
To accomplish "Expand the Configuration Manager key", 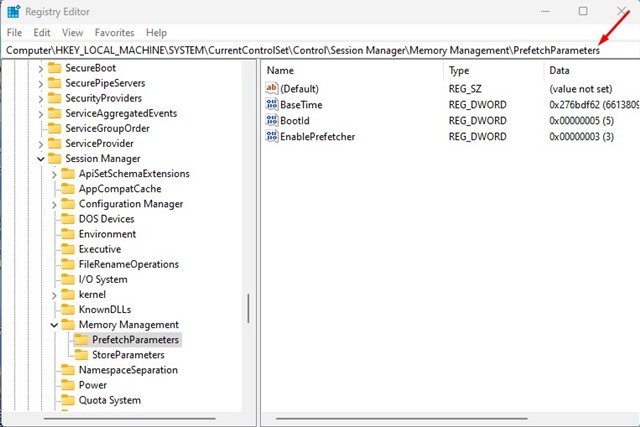I will point(54,205).
